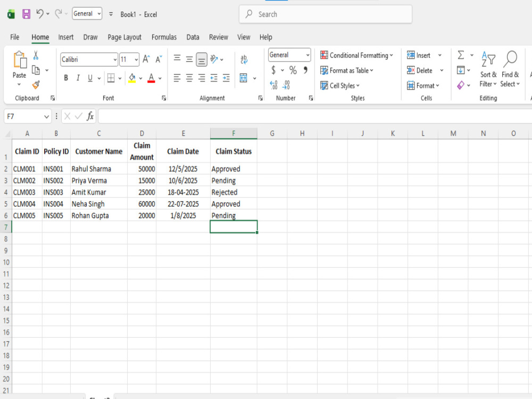
Task: Click the Increase Decimal icon
Action: (274, 85)
